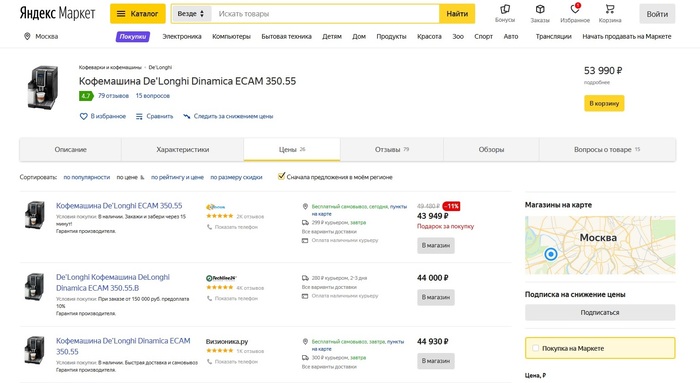Click pickup pin icon in first offer
Viewport: 700px width, 383px height.
(305, 207)
